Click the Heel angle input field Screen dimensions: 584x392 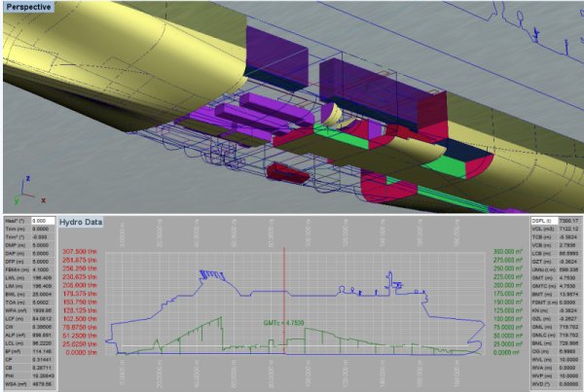[42, 221]
